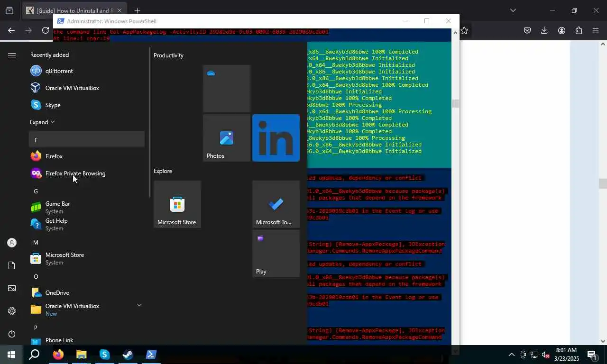The width and height of the screenshot is (607, 364).
Task: Open the clock showing 8:01 AM
Action: pyautogui.click(x=566, y=355)
